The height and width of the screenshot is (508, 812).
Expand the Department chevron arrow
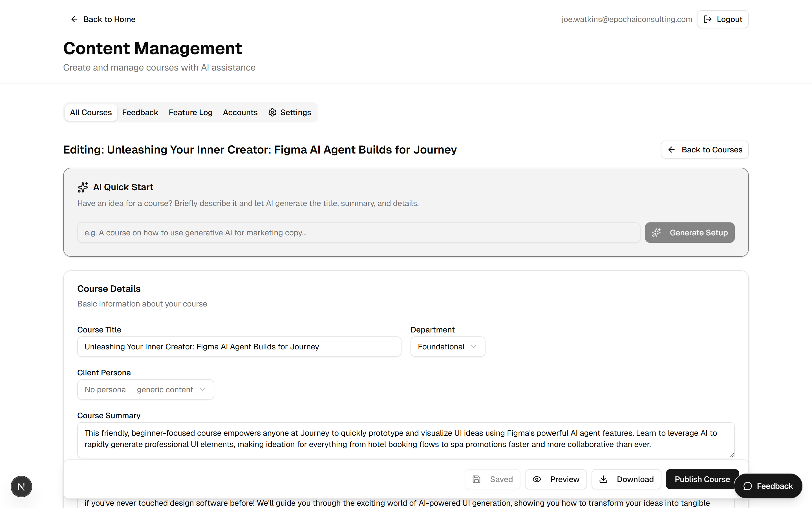tap(473, 346)
